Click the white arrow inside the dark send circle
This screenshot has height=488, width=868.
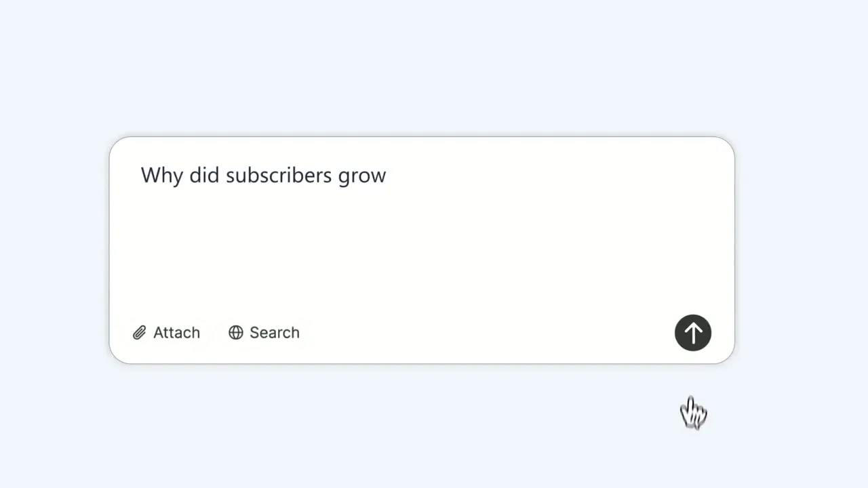[692, 333]
